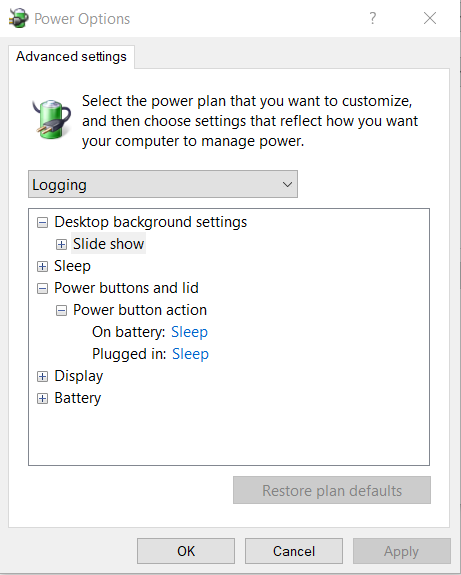The height and width of the screenshot is (575, 461).
Task: Click the Power Options title bar icon
Action: [x=18, y=18]
